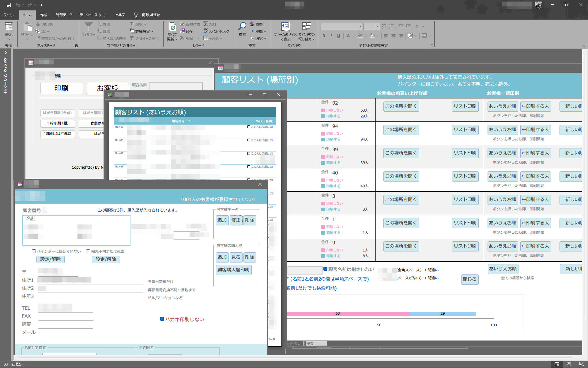Sort descending with 降順
The width and height of the screenshot is (588, 368).
click(104, 31)
